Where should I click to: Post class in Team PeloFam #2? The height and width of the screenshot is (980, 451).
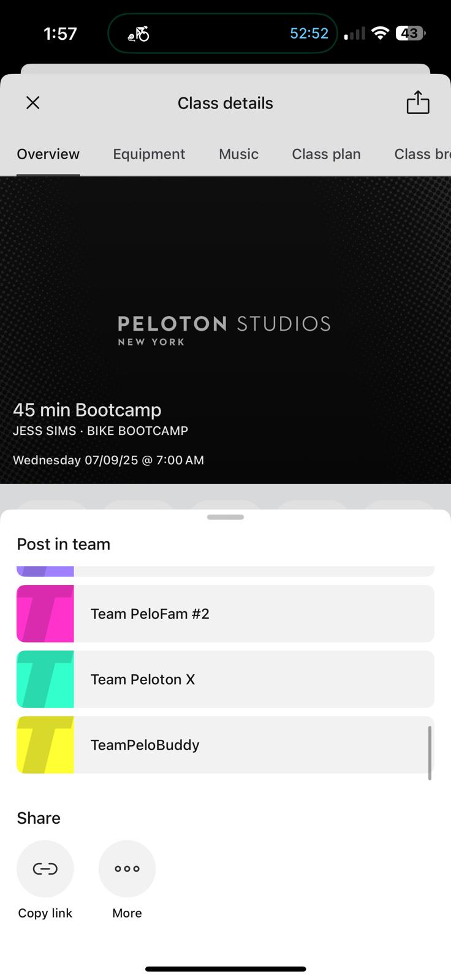(254, 614)
